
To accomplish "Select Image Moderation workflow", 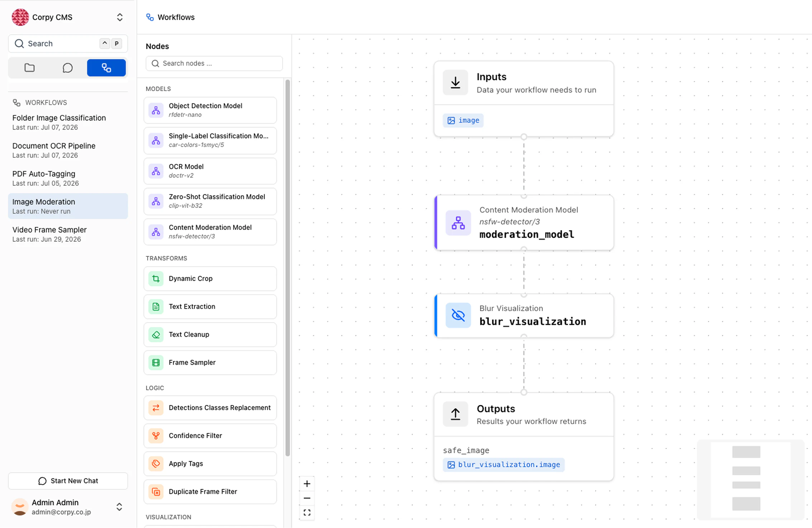I will tap(68, 206).
